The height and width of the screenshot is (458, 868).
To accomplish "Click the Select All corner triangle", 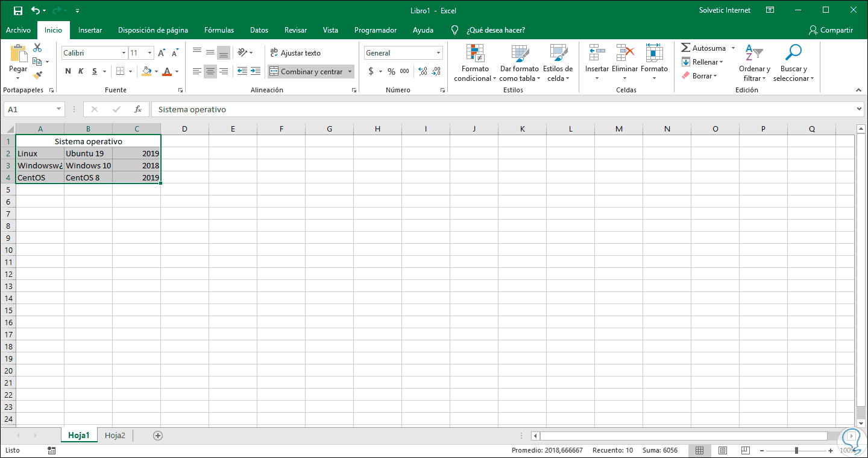I will [x=8, y=129].
